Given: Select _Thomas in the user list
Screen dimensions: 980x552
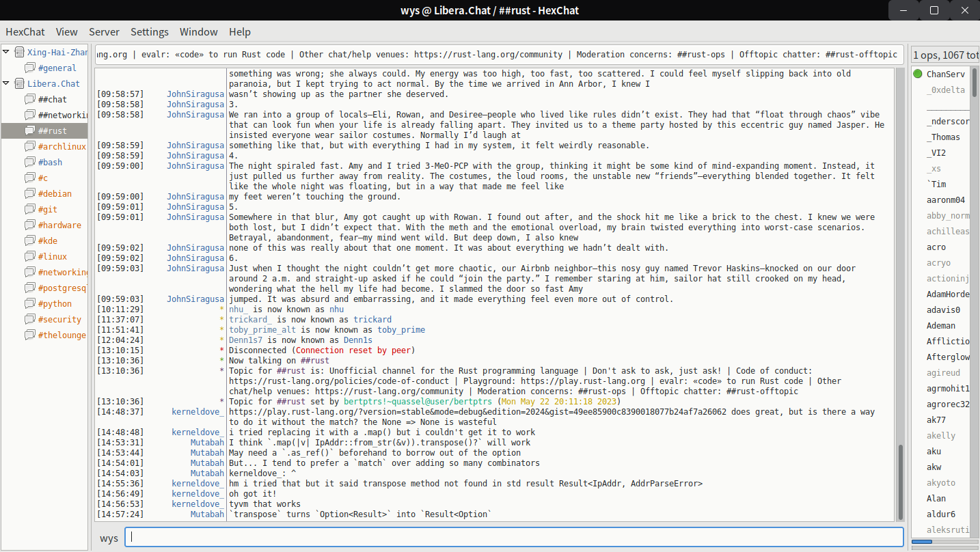Looking at the screenshot, I should [943, 137].
